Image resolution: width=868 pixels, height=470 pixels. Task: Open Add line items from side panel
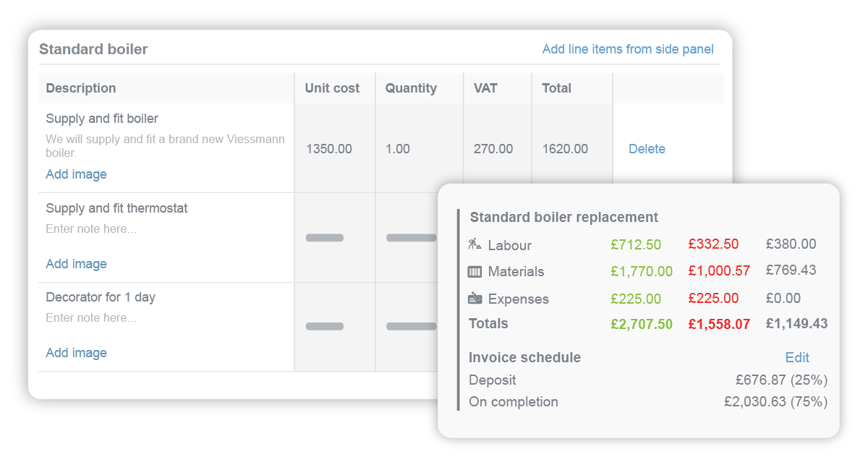click(x=627, y=48)
